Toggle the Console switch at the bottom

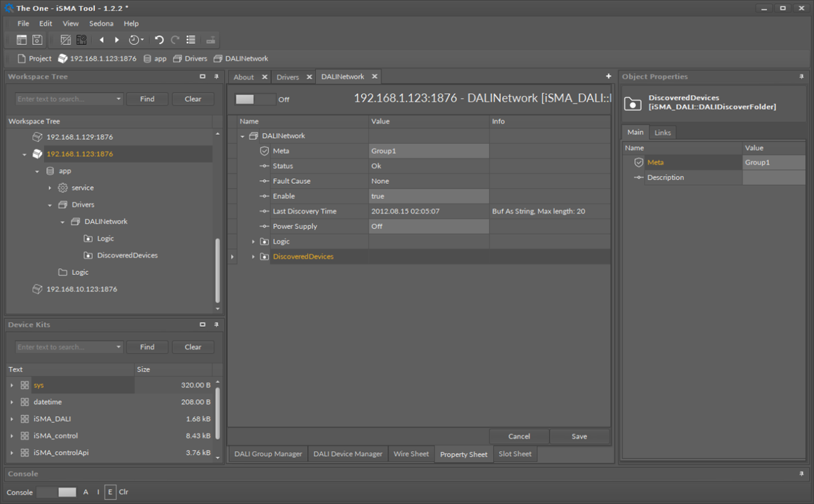tap(57, 492)
